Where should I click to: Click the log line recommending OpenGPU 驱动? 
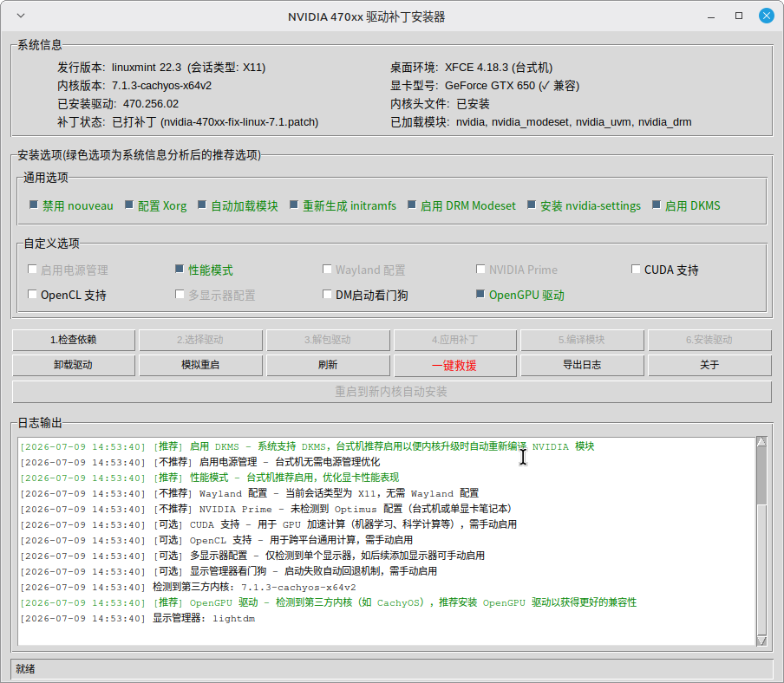(328, 603)
